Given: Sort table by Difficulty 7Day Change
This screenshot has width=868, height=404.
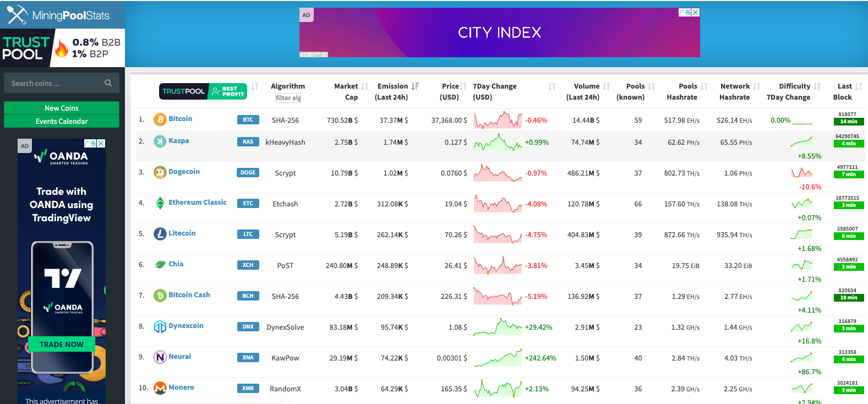Looking at the screenshot, I should pyautogui.click(x=817, y=86).
